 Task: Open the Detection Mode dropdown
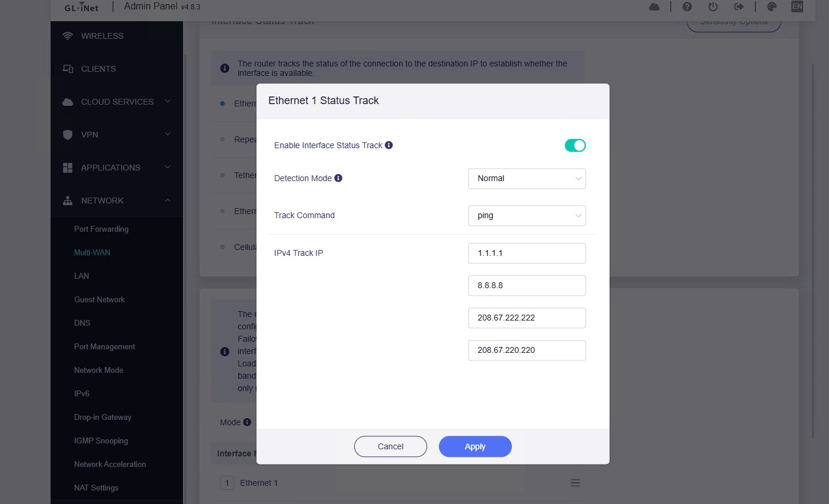pyautogui.click(x=527, y=179)
